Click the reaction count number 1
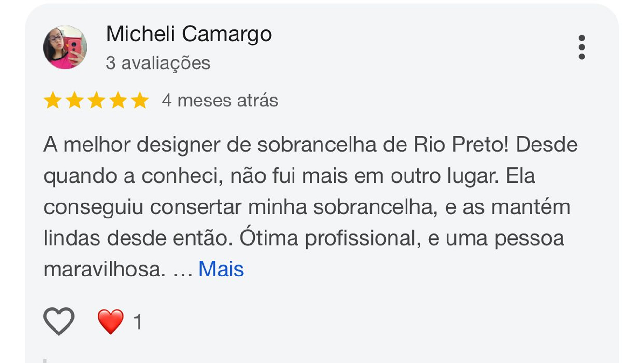Screen dimensions: 644x363 tap(138, 322)
